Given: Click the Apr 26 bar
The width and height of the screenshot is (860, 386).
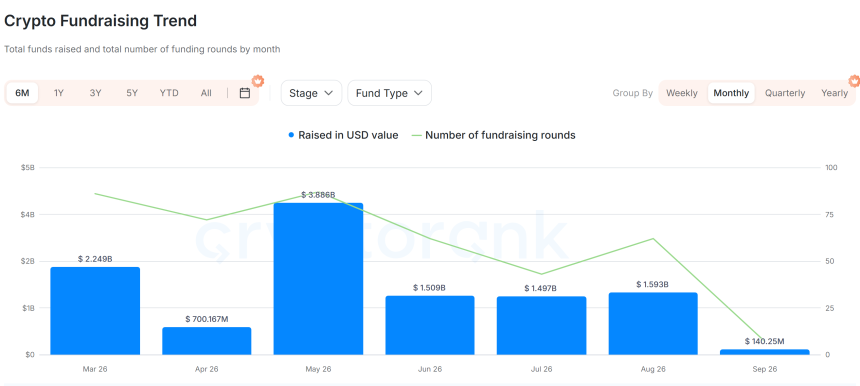Looking at the screenshot, I should point(207,341).
